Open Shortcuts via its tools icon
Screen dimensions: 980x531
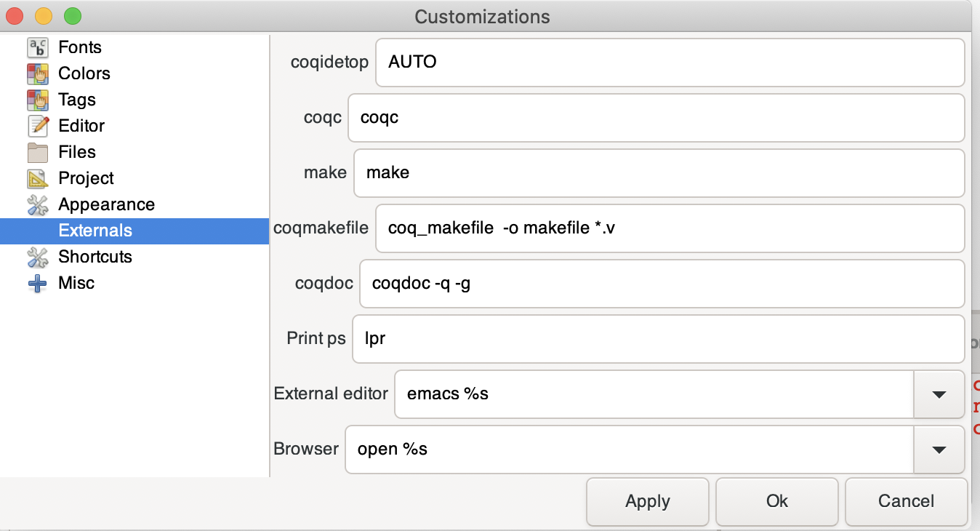point(38,257)
